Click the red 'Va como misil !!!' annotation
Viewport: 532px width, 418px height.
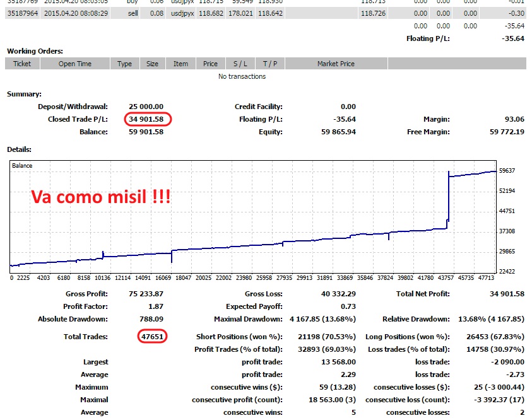[x=101, y=197]
